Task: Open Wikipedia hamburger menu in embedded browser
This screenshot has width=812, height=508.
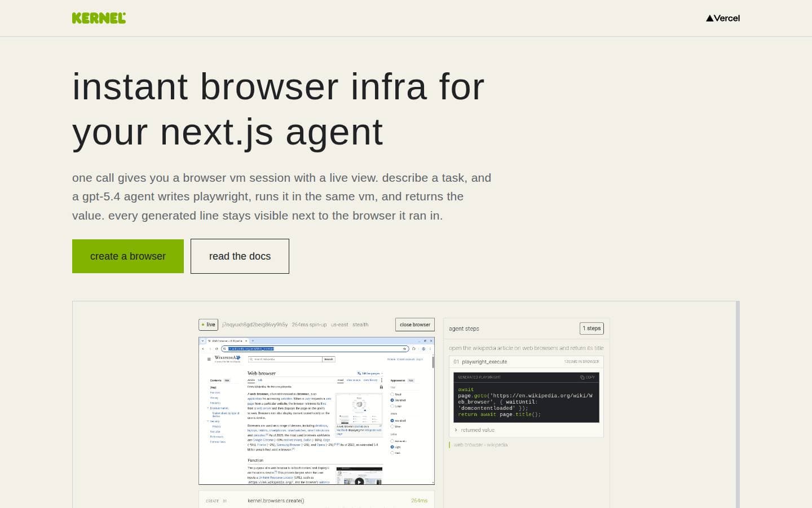Action: click(x=209, y=359)
